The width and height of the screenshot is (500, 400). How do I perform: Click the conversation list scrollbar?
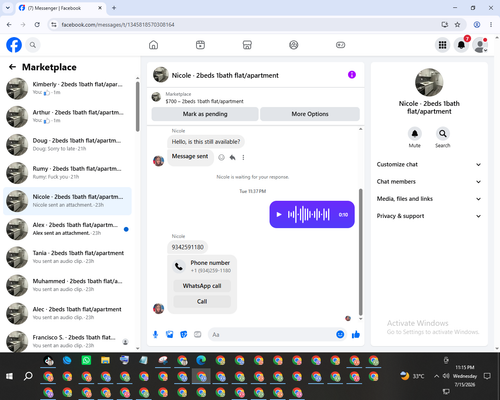[x=138, y=107]
